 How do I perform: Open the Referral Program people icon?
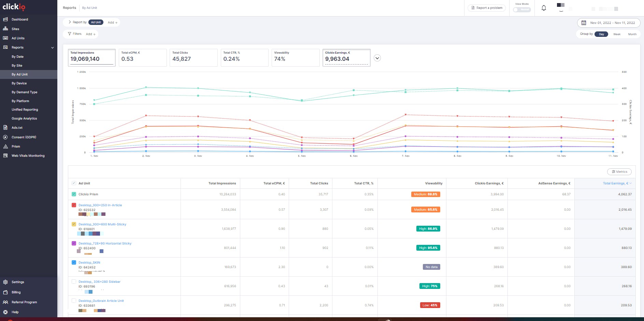[x=5, y=302]
